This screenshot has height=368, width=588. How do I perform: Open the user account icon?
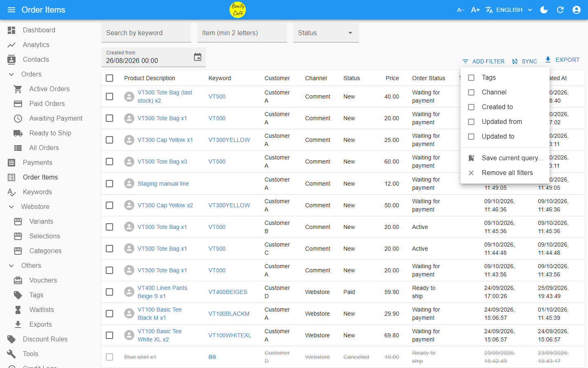[x=577, y=10]
